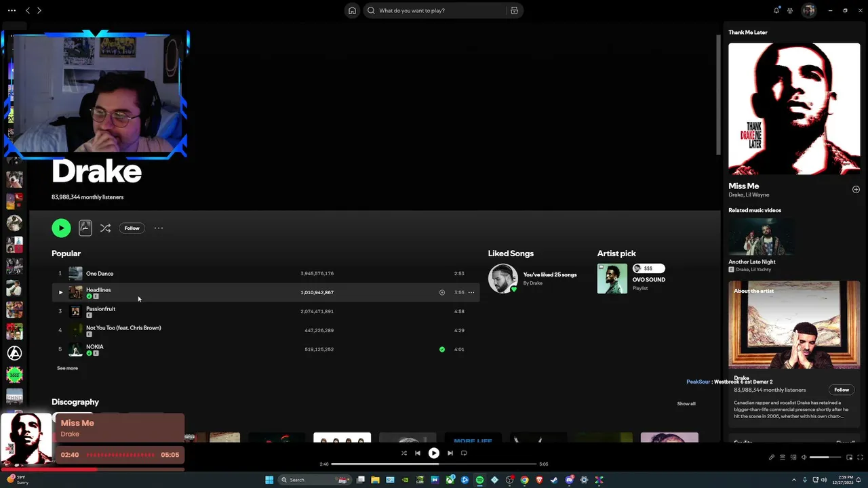Open liked songs by Drake

pos(533,278)
